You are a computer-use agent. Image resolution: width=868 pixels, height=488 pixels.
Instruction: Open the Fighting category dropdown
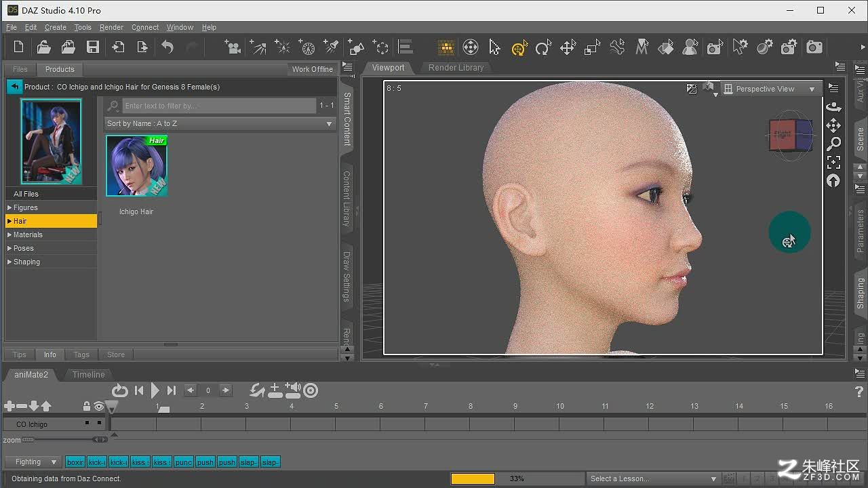(33, 462)
